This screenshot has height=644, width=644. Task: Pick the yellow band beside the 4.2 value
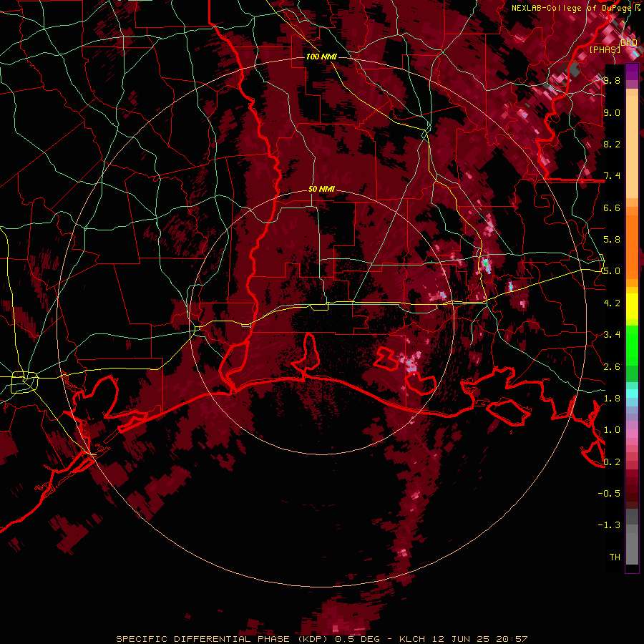632,306
